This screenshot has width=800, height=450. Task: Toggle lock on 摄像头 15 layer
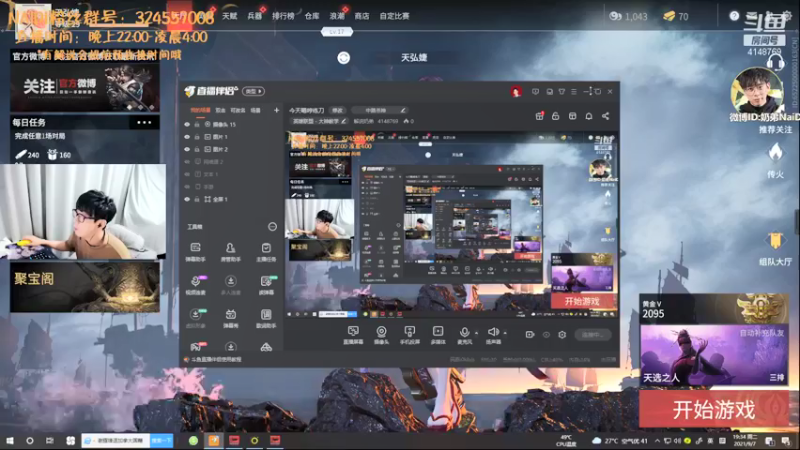pos(197,124)
